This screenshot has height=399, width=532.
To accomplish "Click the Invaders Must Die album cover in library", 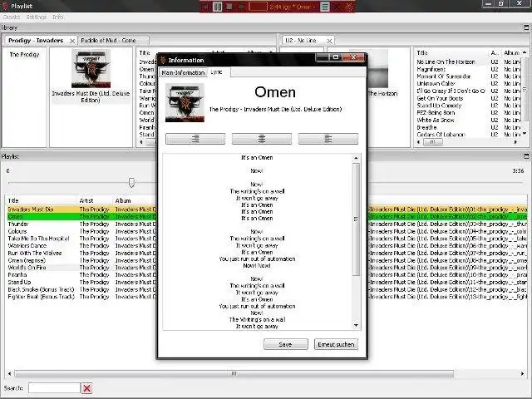I will (x=91, y=68).
